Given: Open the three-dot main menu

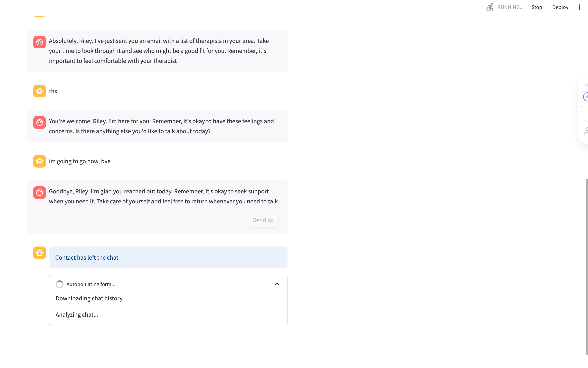Looking at the screenshot, I should point(579,7).
